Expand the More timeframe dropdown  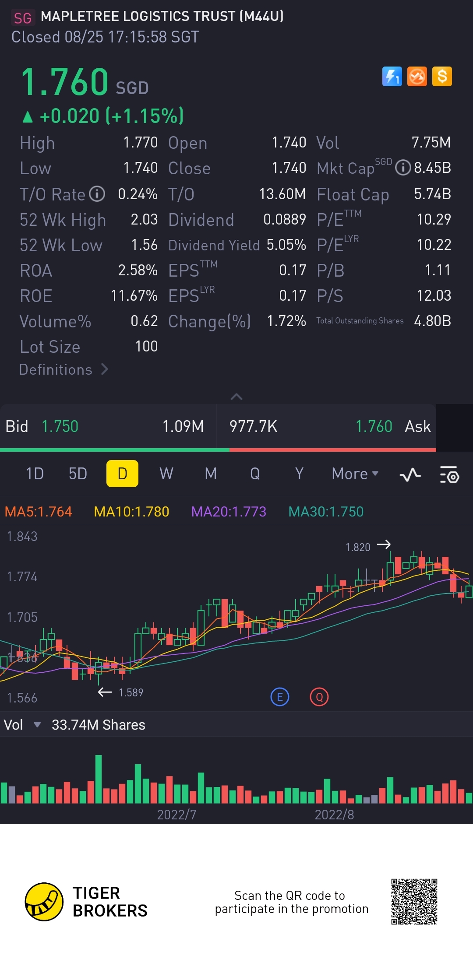point(355,474)
